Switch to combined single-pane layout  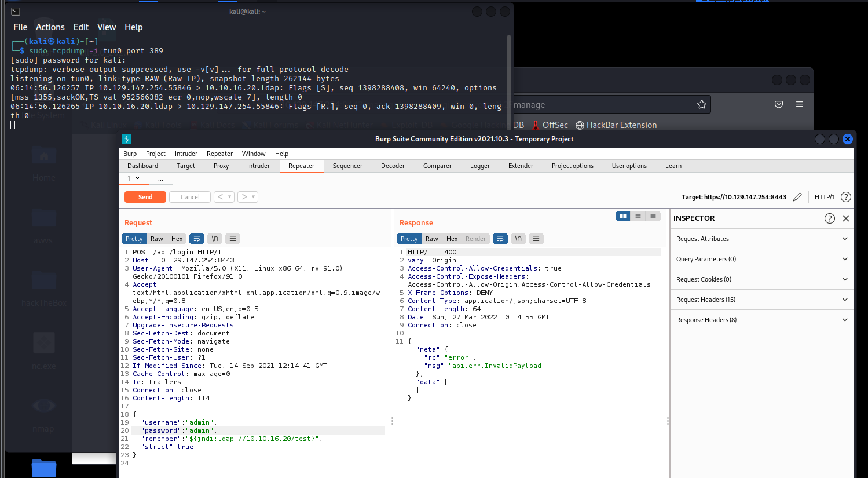(x=653, y=216)
